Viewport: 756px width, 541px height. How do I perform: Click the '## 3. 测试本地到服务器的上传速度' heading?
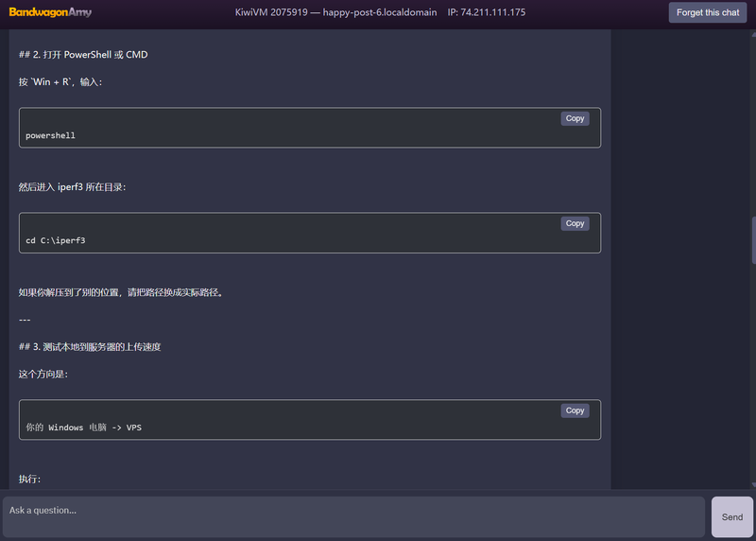[90, 347]
